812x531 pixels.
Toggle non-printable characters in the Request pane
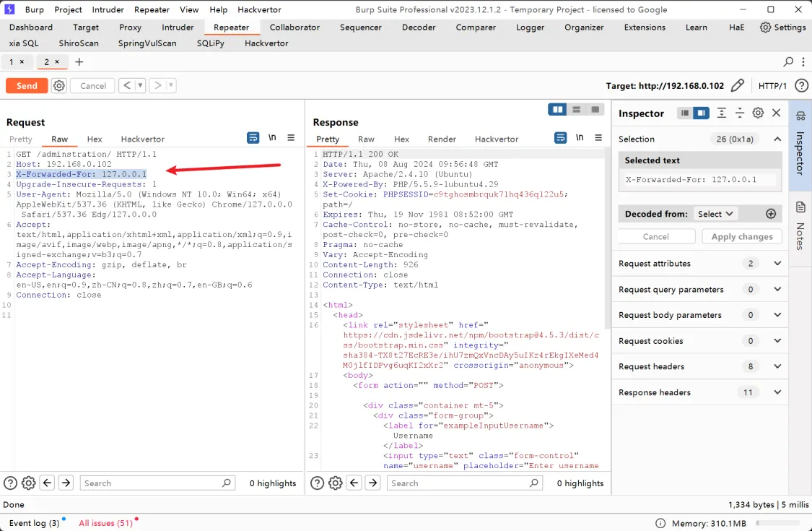pos(272,138)
